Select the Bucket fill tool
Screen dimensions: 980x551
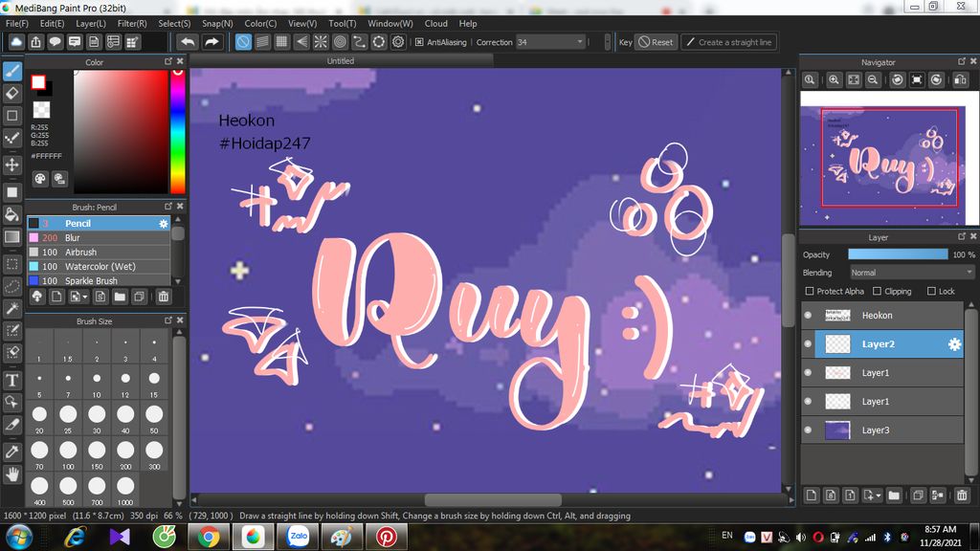pyautogui.click(x=12, y=214)
